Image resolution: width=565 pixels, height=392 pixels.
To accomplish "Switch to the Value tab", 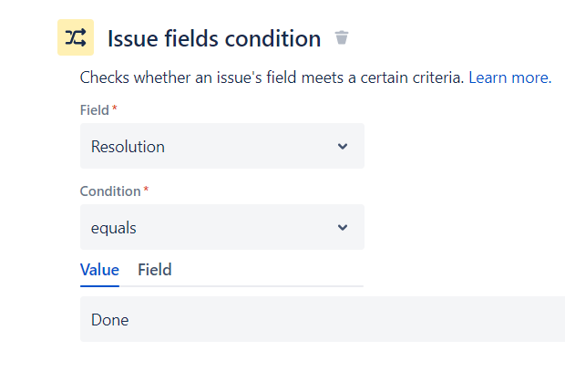I will point(99,270).
